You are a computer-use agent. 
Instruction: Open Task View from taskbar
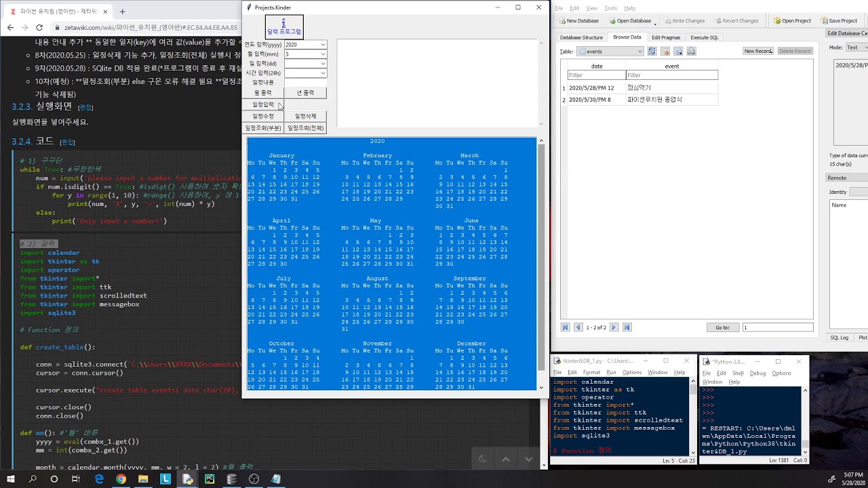pyautogui.click(x=76, y=479)
